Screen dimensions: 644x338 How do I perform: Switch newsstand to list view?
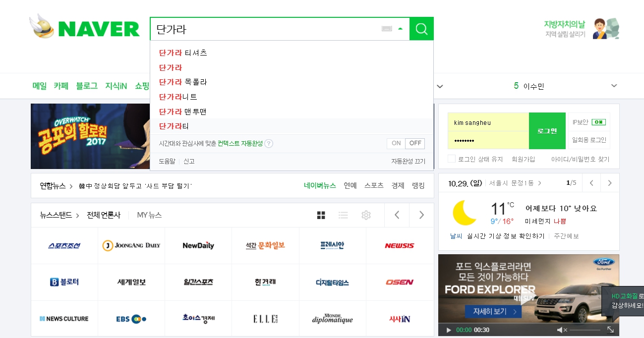point(343,215)
